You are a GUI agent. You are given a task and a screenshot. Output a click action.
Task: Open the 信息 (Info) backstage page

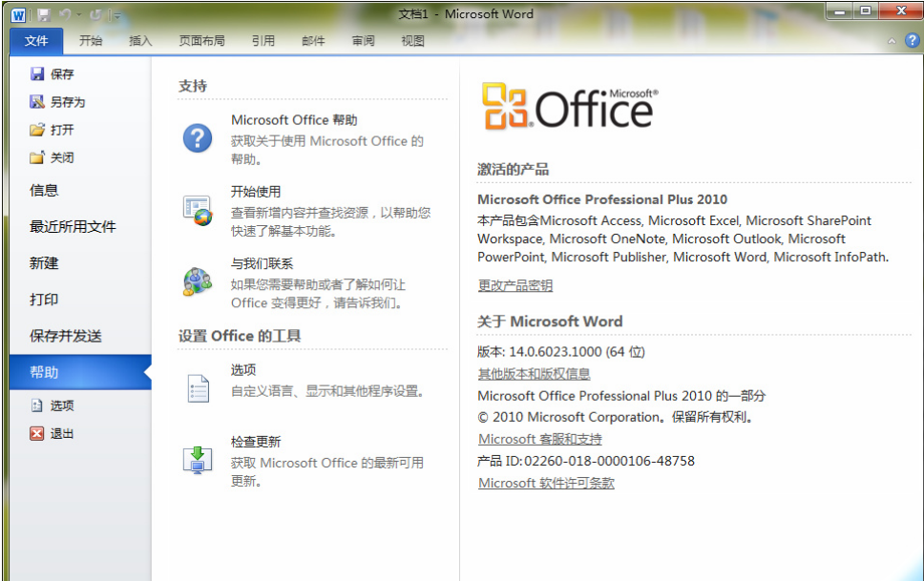tap(44, 191)
